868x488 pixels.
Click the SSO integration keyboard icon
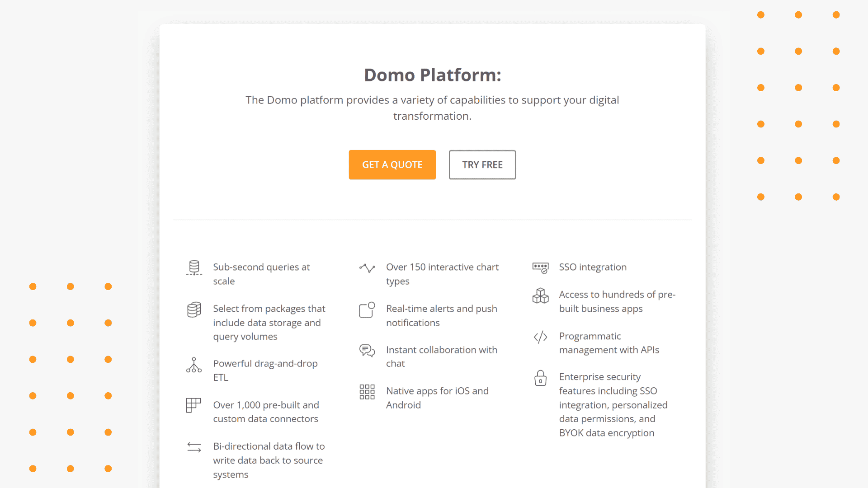pos(540,267)
